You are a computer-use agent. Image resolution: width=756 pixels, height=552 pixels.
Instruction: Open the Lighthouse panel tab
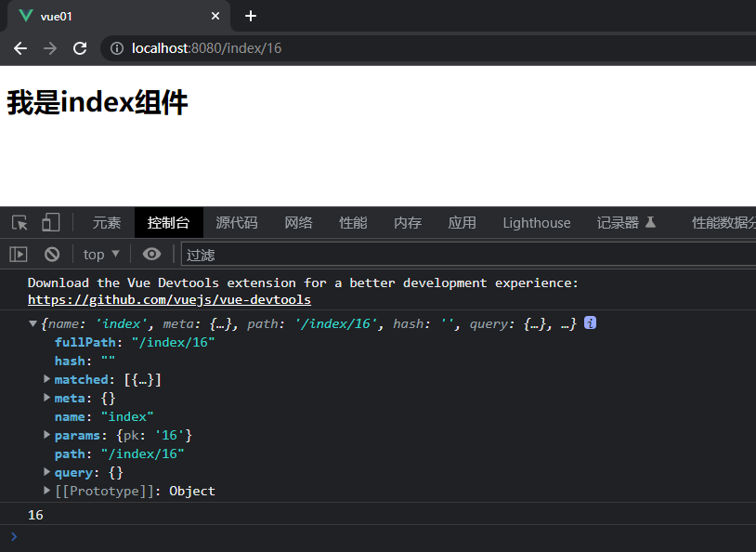(537, 223)
